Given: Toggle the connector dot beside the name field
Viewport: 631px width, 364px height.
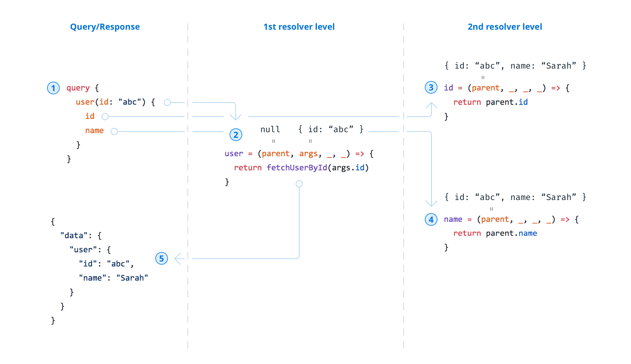Looking at the screenshot, I should [114, 131].
